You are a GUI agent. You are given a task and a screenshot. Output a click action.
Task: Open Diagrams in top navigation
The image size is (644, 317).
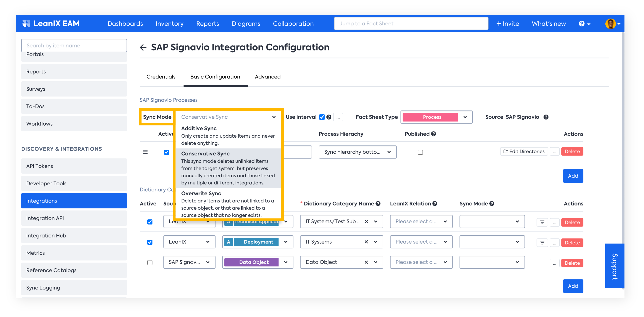pyautogui.click(x=246, y=23)
